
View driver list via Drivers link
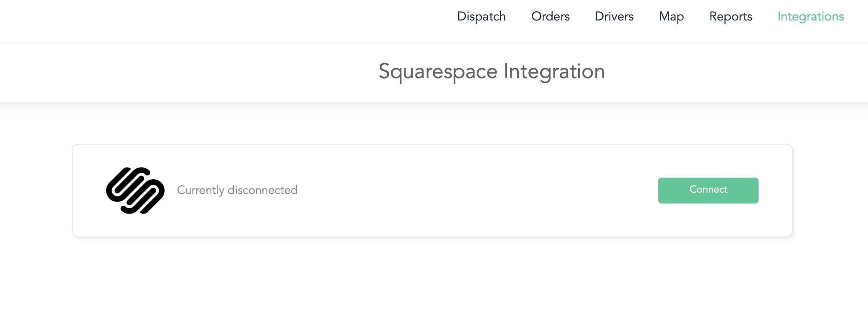pos(614,16)
